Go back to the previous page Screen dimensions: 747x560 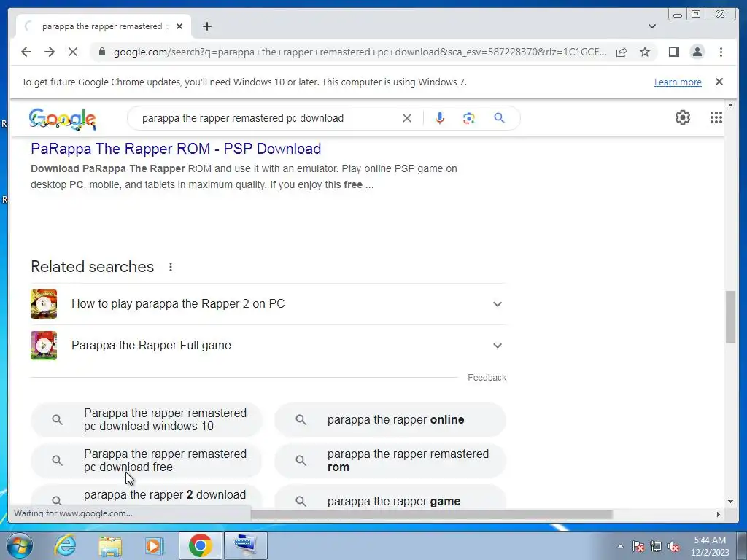tap(26, 52)
